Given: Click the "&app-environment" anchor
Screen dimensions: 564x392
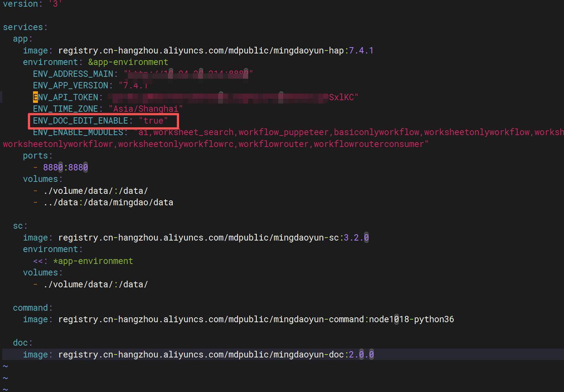Looking at the screenshot, I should tap(128, 62).
